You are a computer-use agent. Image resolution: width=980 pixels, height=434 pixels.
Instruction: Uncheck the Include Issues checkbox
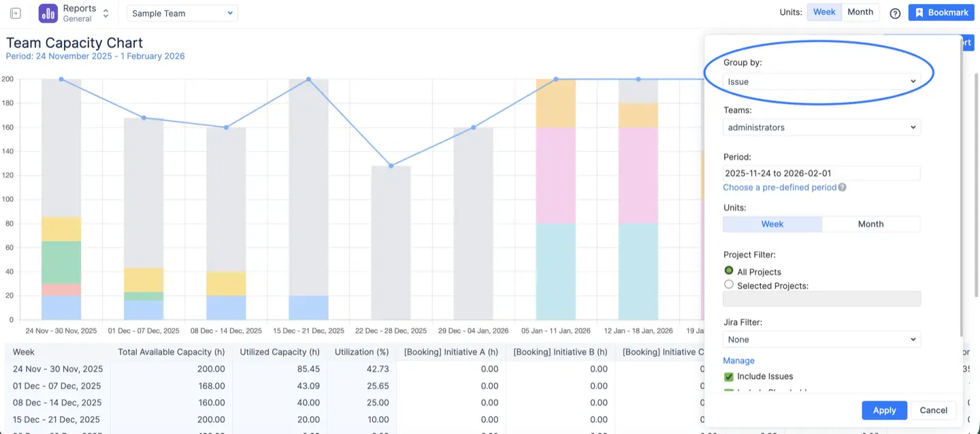(x=728, y=376)
